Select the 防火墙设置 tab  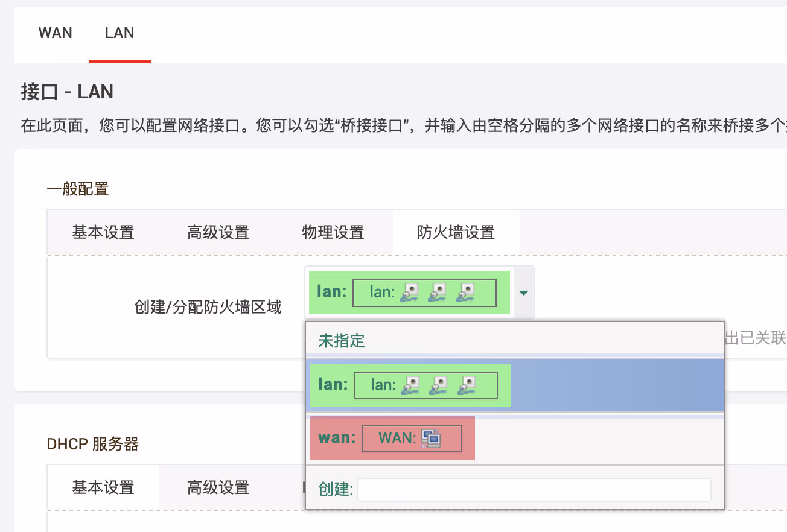(x=456, y=232)
